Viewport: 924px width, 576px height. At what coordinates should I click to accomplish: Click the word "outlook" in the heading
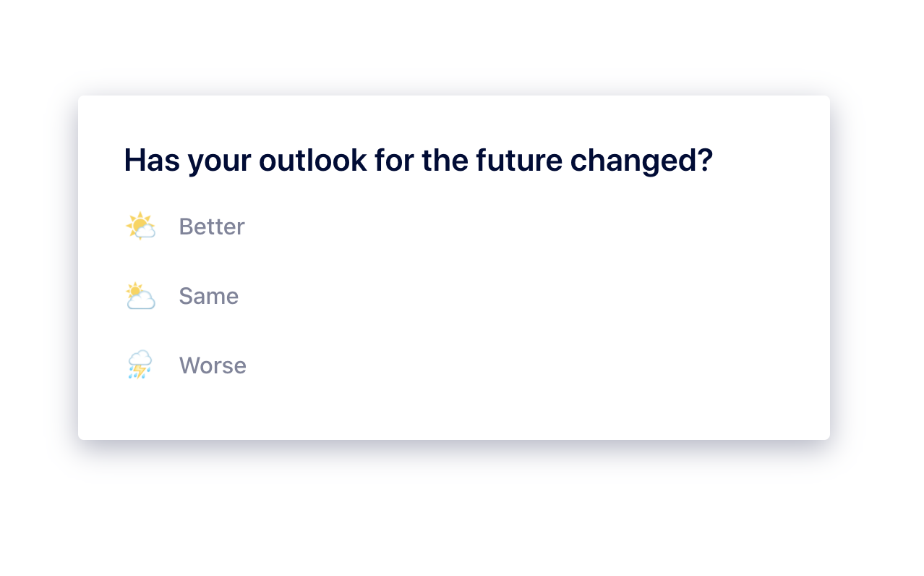pyautogui.click(x=313, y=160)
